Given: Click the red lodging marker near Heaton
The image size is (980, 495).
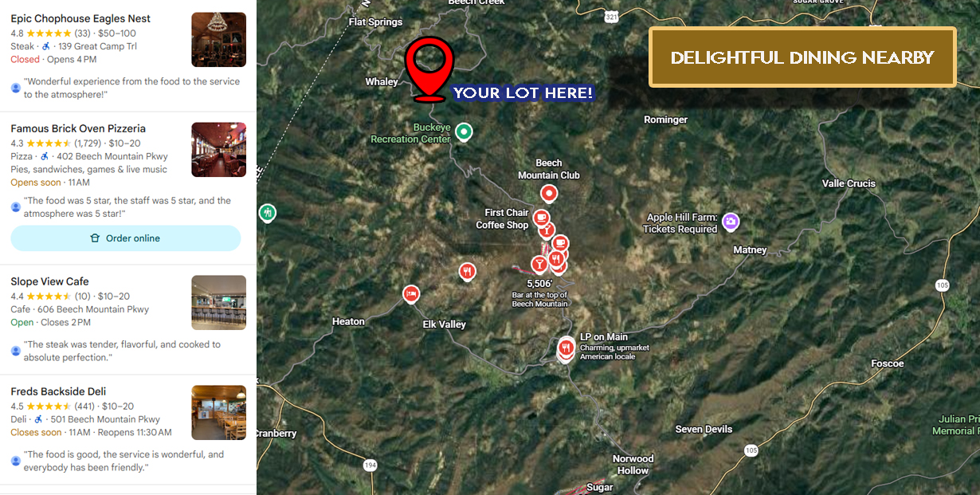Looking at the screenshot, I should (x=410, y=294).
